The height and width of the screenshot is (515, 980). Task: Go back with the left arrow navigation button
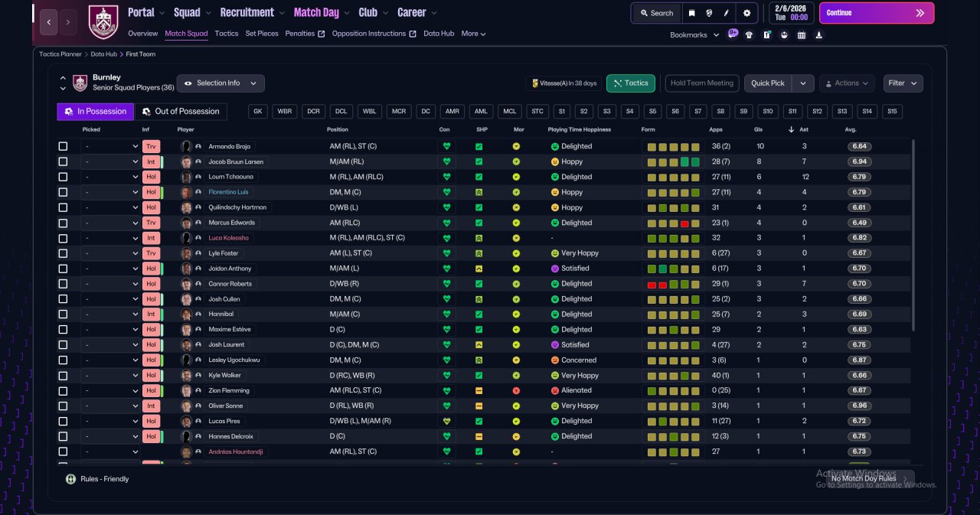pyautogui.click(x=49, y=22)
